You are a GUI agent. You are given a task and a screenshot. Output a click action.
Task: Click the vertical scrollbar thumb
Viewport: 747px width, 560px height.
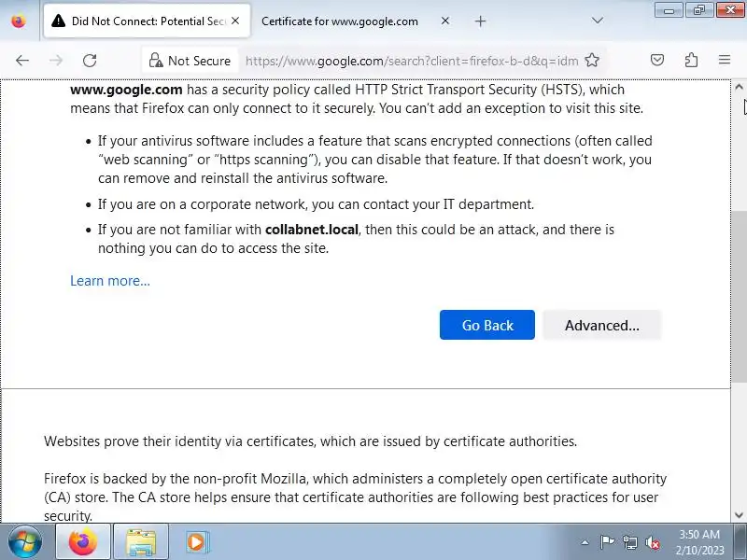739,295
